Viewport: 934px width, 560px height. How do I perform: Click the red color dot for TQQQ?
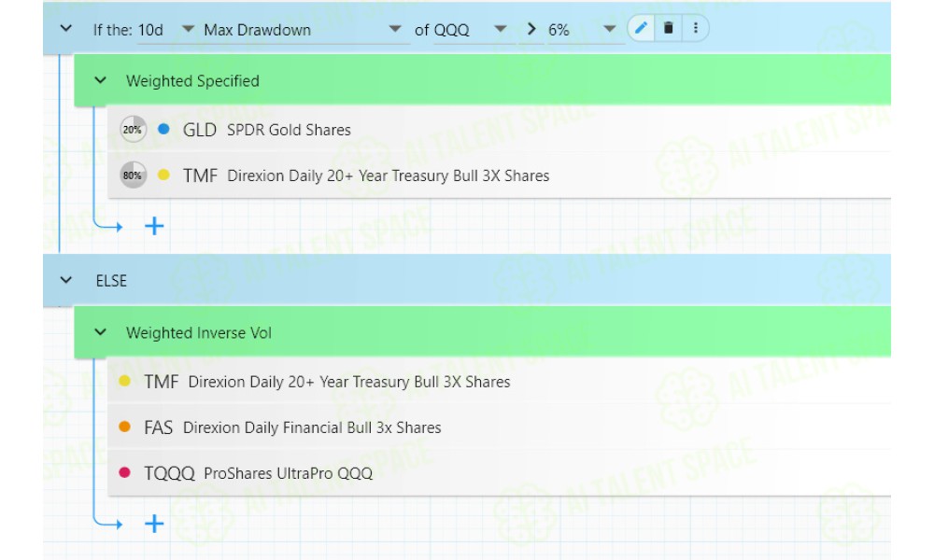[x=124, y=472]
